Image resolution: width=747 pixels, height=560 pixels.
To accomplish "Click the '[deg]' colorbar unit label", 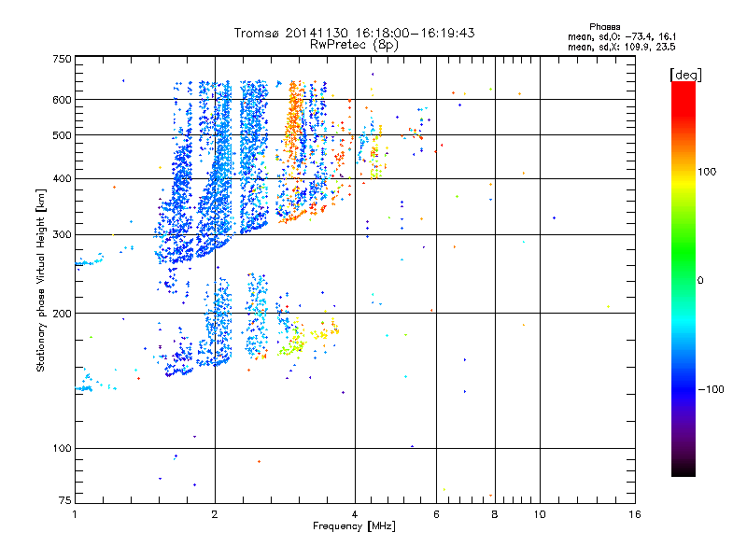I will point(685,76).
